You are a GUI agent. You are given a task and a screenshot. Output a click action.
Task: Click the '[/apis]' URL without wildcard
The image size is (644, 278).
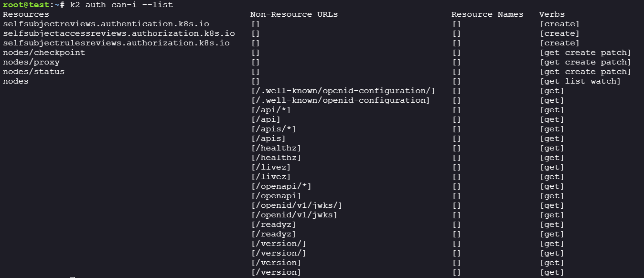(x=268, y=139)
